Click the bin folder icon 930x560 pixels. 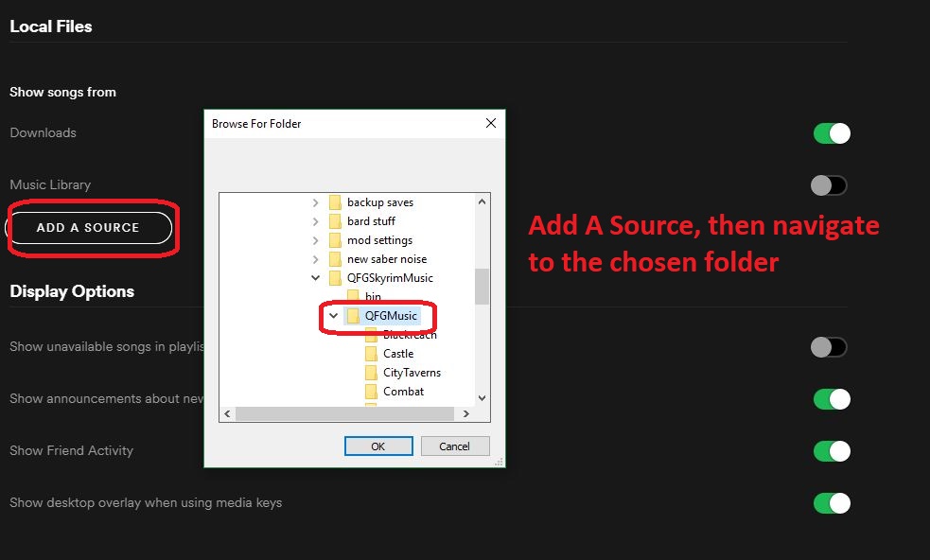(354, 296)
